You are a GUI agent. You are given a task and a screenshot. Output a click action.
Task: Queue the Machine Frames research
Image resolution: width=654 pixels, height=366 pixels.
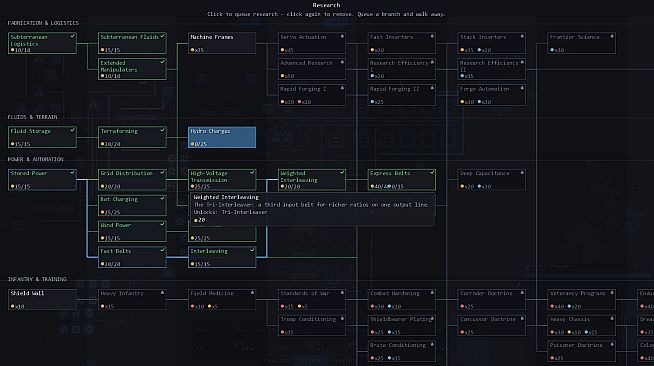point(222,43)
